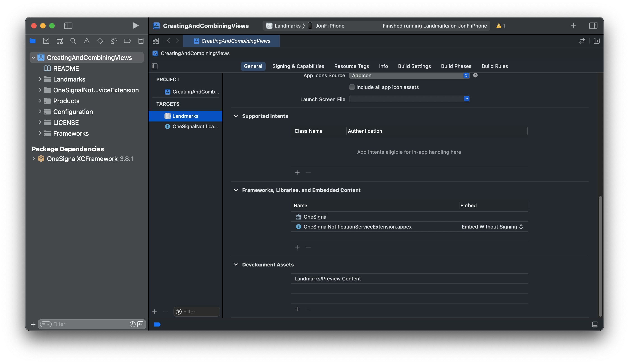Toggle the left navigator sidebar

point(68,26)
